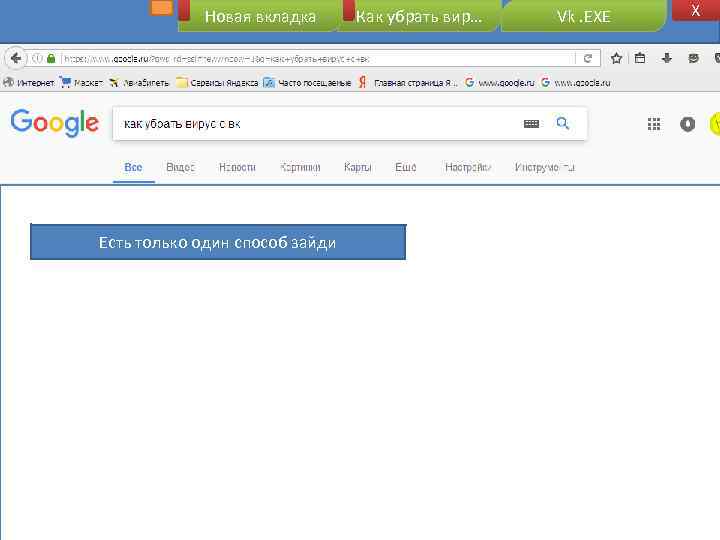Go back with the browser back arrow
Screen dimensions: 720x540
pyautogui.click(x=16, y=58)
